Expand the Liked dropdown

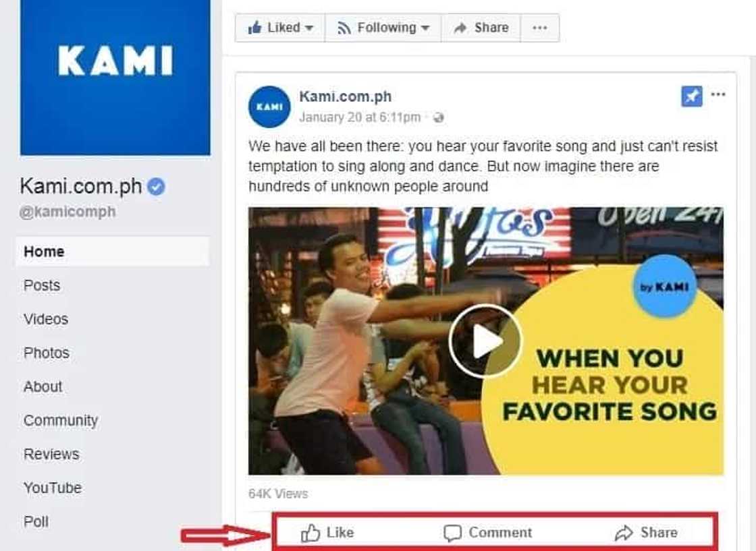[x=280, y=28]
